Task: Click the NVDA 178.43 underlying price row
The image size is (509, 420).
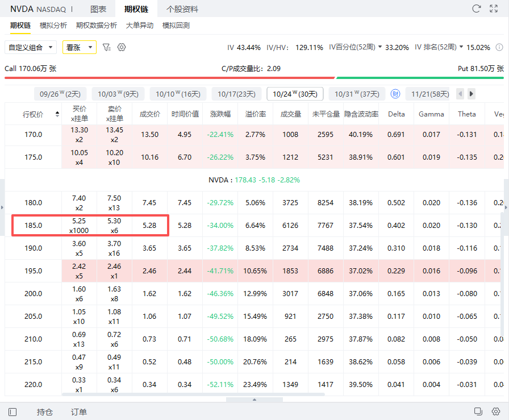Action: (x=254, y=180)
